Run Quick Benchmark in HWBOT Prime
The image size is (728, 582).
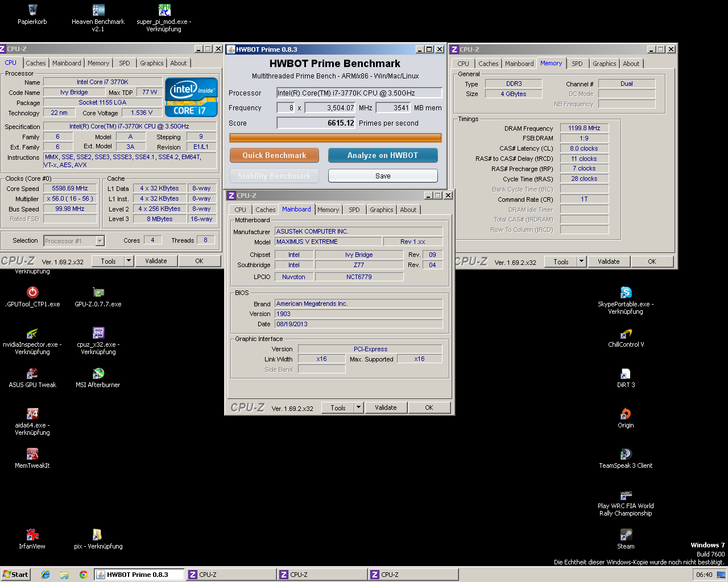[x=274, y=155]
